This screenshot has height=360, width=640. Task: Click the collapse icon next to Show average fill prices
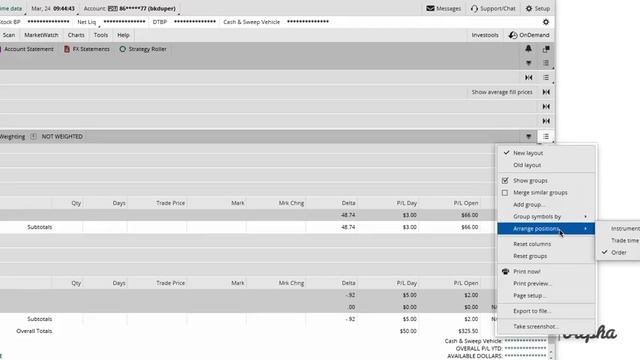click(546, 92)
